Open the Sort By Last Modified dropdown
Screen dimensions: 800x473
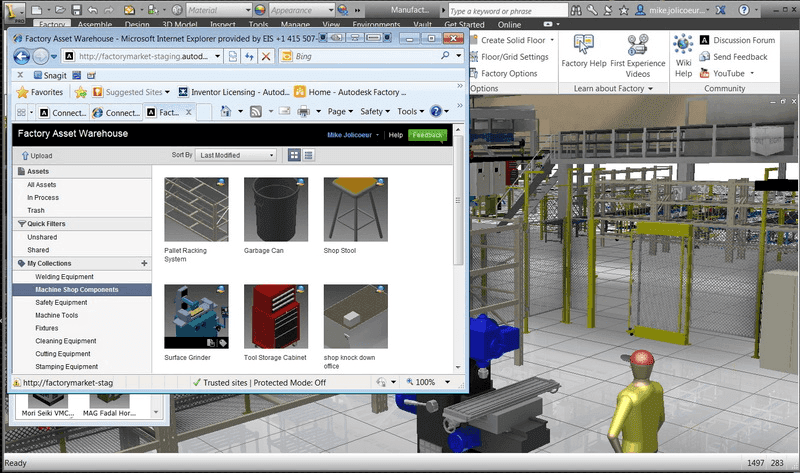[x=236, y=155]
